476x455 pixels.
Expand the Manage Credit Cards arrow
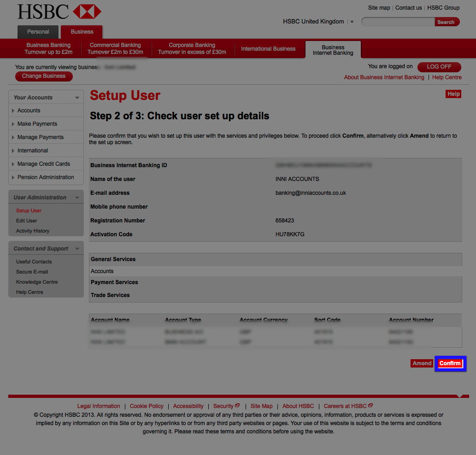pyautogui.click(x=13, y=164)
